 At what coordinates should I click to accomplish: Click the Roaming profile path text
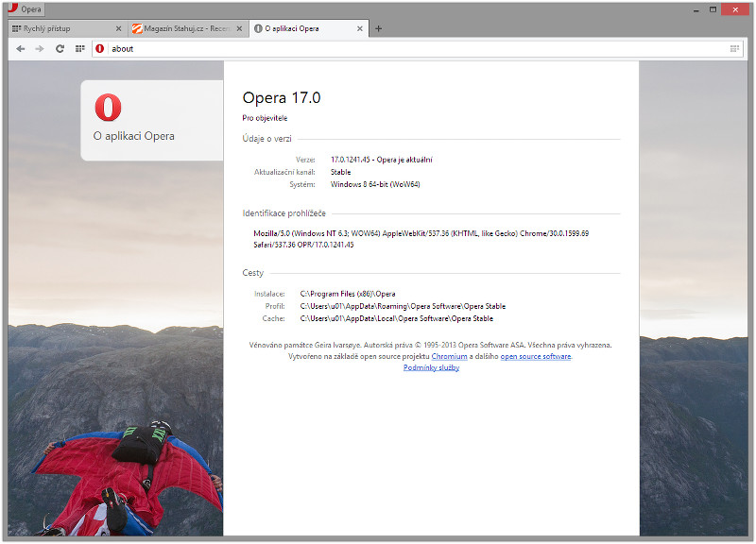403,306
